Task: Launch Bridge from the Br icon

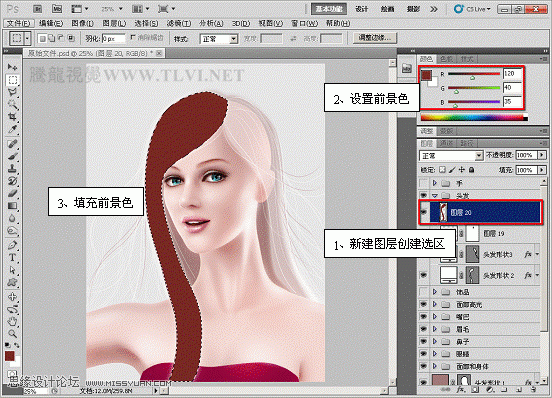Action: pyautogui.click(x=38, y=9)
